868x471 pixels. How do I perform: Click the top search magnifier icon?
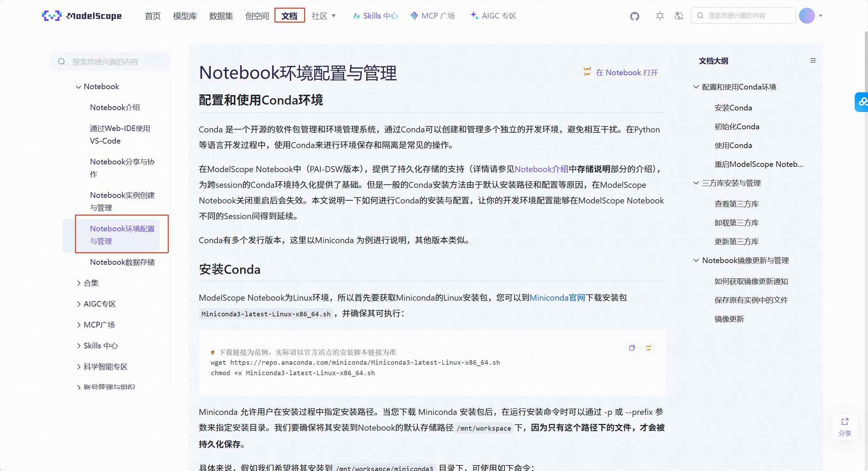click(x=700, y=16)
